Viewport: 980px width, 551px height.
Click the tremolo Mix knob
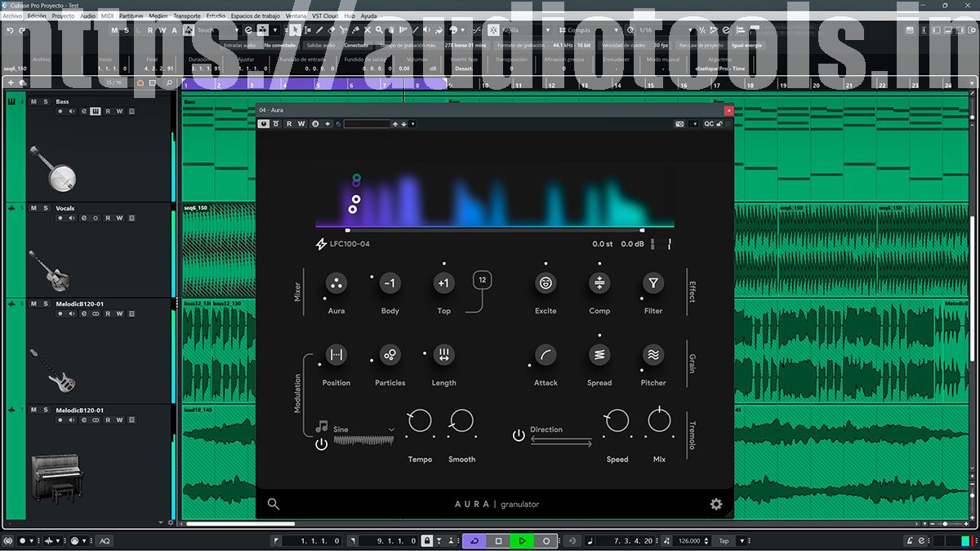coord(659,420)
